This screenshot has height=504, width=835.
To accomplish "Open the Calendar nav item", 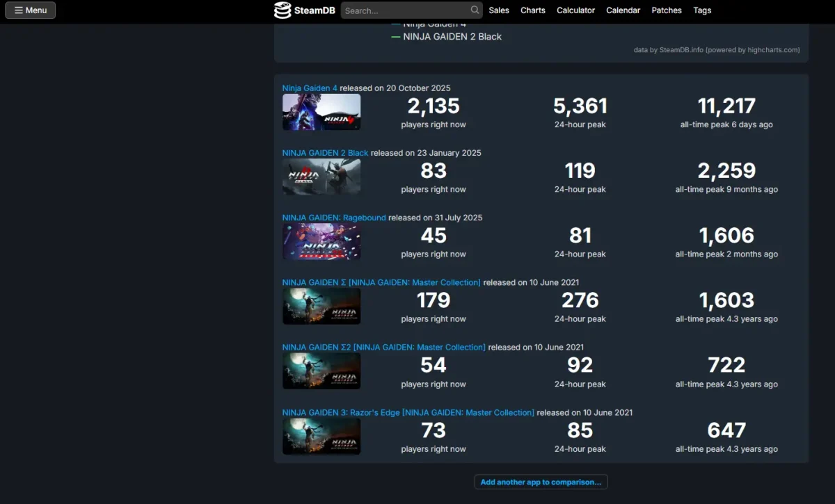I will pyautogui.click(x=623, y=10).
